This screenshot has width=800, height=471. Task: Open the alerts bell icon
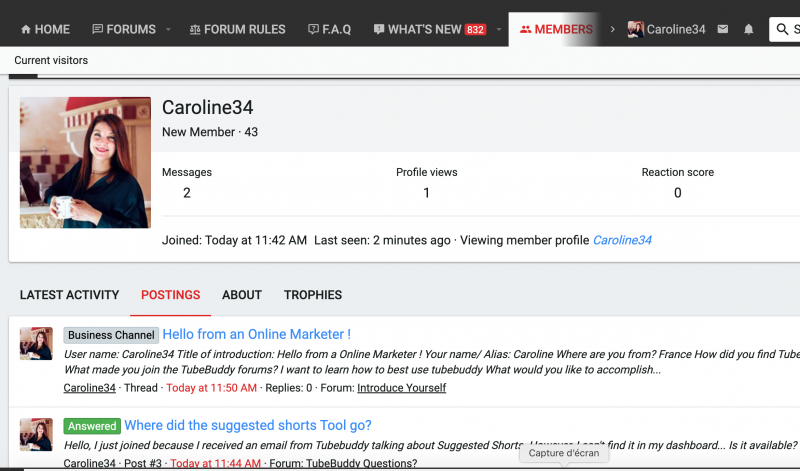pyautogui.click(x=749, y=29)
